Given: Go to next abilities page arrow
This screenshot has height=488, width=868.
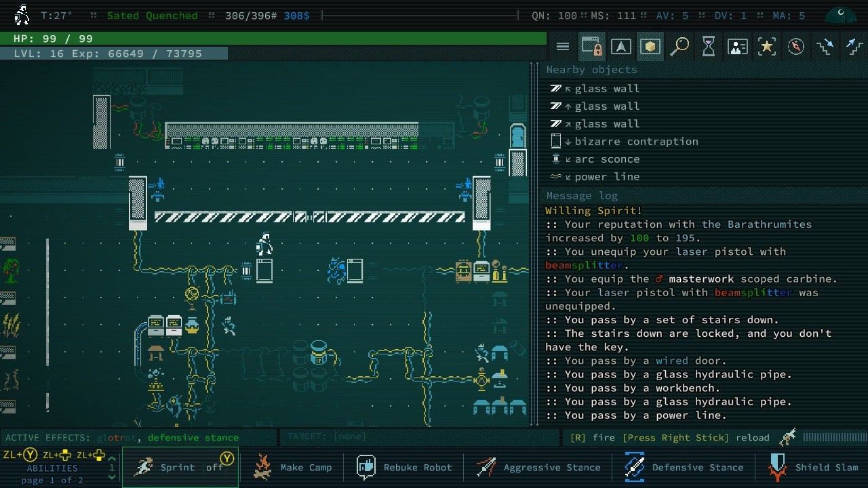Looking at the screenshot, I should pos(112,477).
